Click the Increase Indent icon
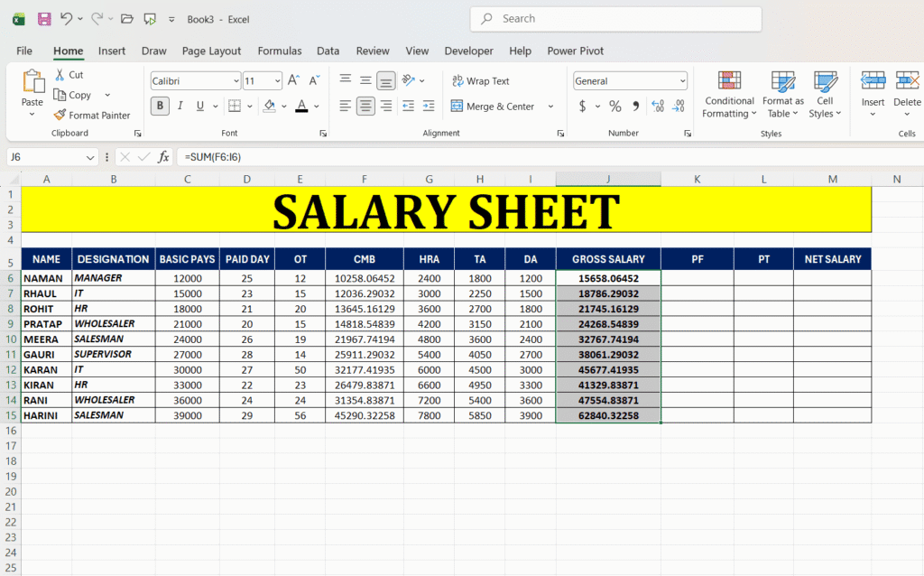The image size is (924, 576). (429, 107)
